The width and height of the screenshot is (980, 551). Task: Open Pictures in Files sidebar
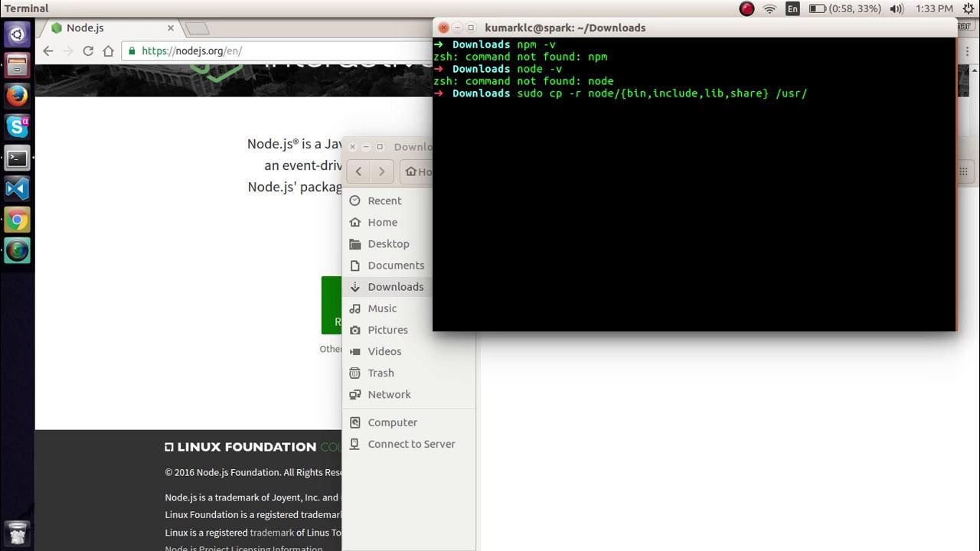tap(387, 329)
